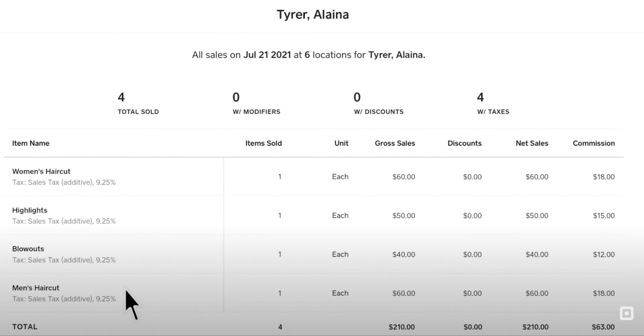Click the Discounts column header

(464, 143)
